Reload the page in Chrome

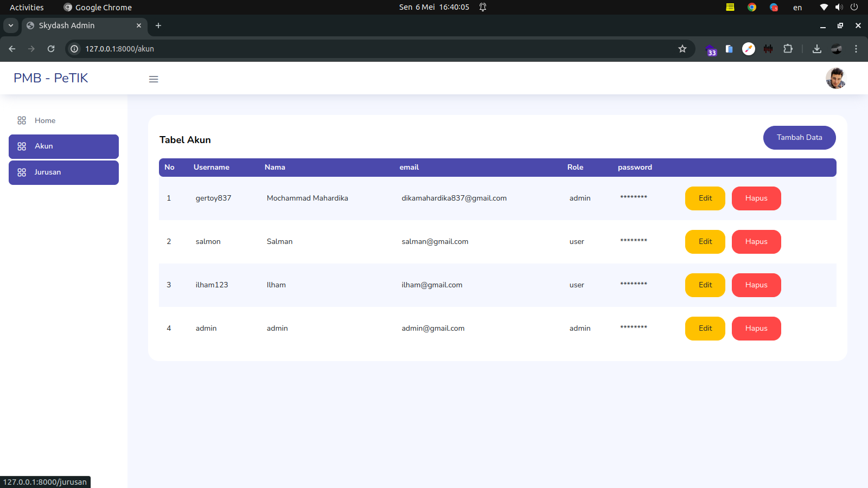[51, 49]
